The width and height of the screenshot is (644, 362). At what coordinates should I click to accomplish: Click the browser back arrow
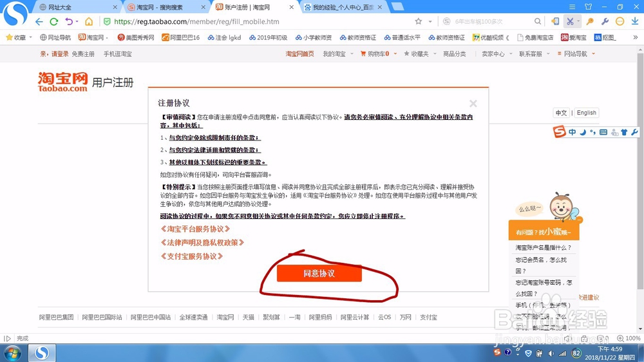tap(39, 21)
